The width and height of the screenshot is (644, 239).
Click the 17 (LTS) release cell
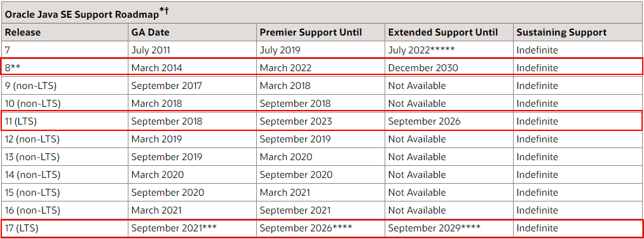point(64,228)
